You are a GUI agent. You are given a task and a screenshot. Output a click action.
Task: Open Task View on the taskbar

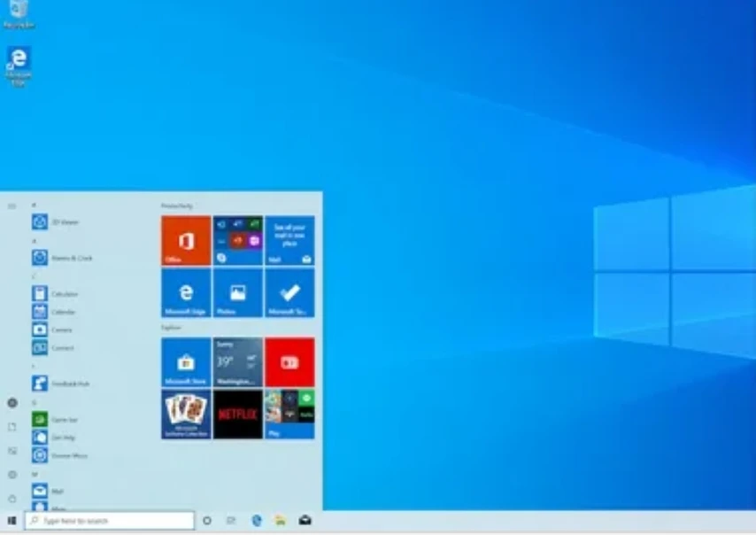coord(231,521)
